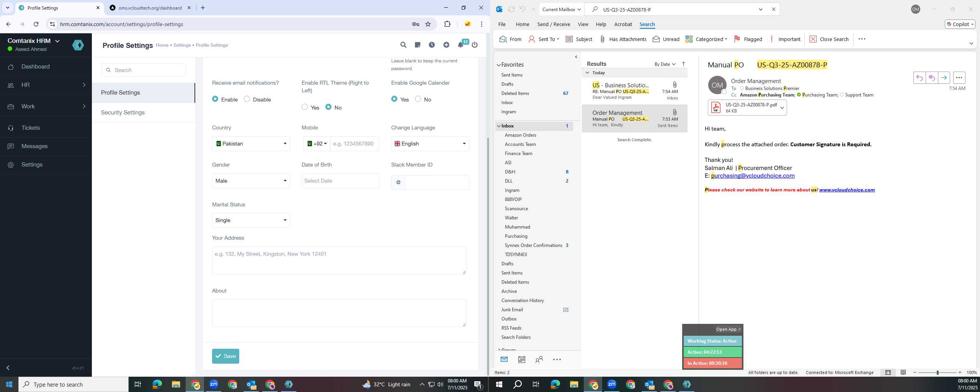Click the Date of Birth Select Date field
The width and height of the screenshot is (980, 392).
tap(341, 181)
